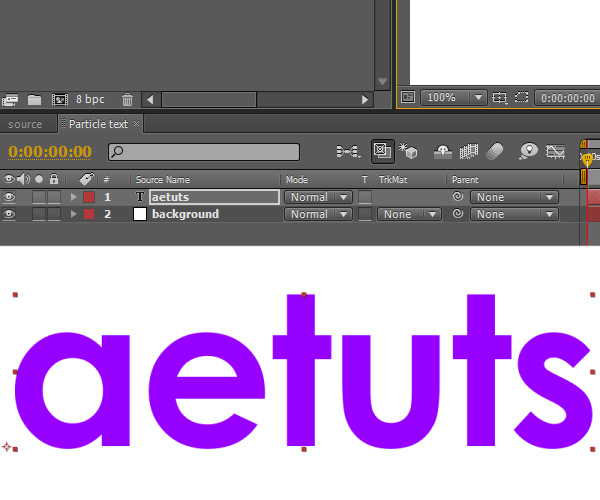Click the solo column header icon

tap(39, 179)
